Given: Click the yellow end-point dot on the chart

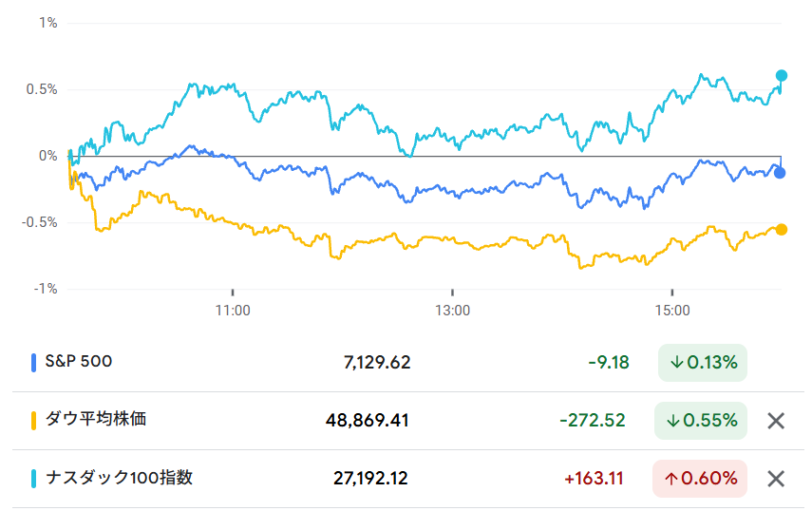Looking at the screenshot, I should (x=782, y=229).
